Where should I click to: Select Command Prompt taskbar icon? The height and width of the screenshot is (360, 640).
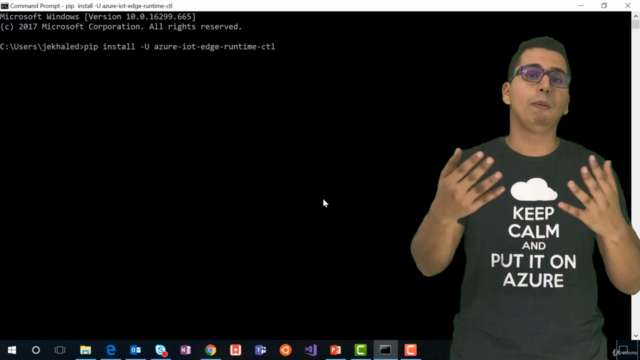[385, 350]
